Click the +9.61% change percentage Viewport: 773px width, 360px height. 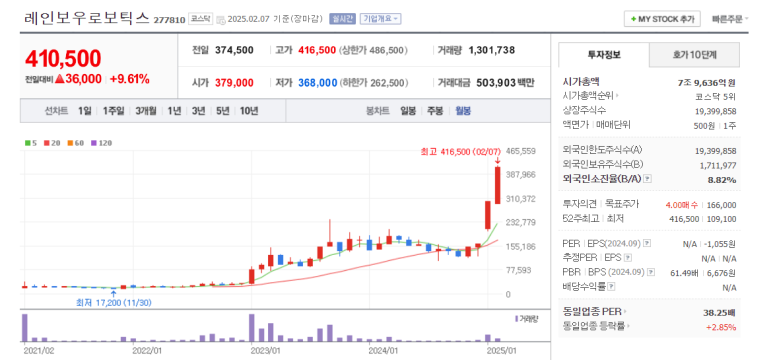click(129, 79)
